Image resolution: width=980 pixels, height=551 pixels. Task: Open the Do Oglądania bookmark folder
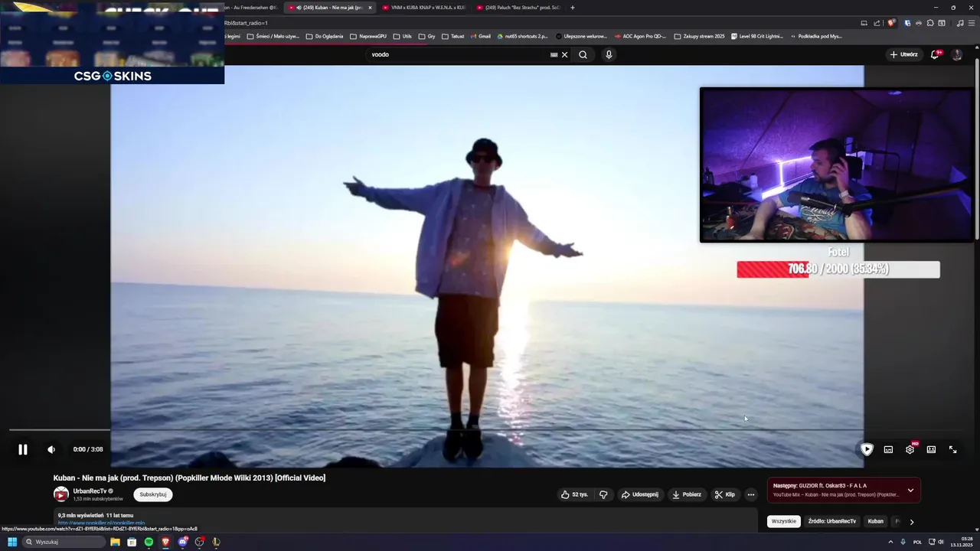point(325,36)
